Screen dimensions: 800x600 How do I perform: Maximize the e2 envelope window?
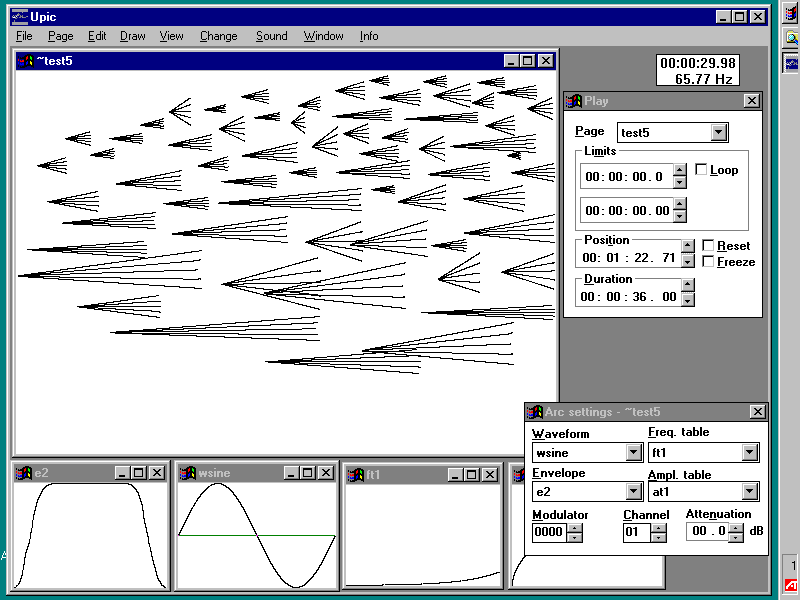(139, 472)
